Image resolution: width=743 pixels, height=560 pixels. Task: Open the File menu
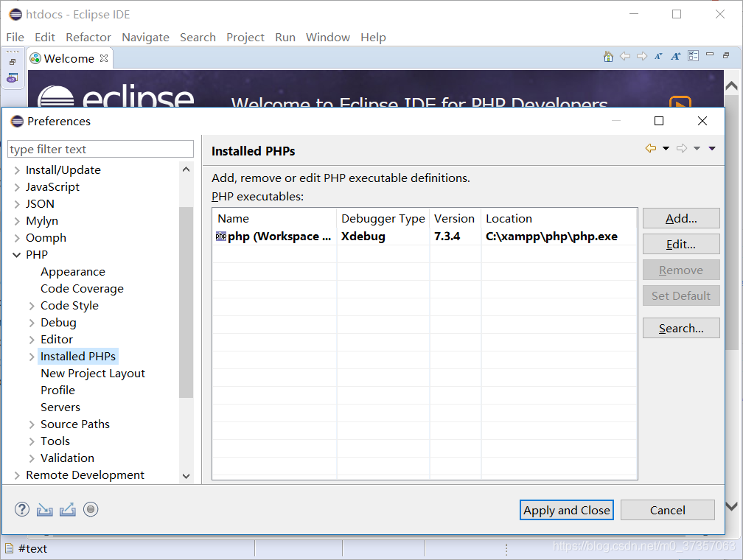click(x=15, y=37)
